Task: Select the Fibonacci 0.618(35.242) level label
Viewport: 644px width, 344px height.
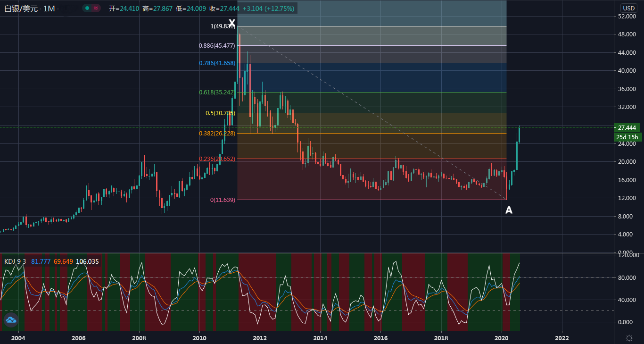Action: (x=217, y=92)
